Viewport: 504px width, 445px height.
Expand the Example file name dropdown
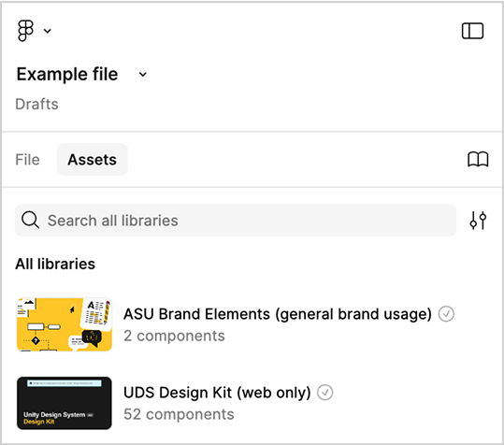[x=143, y=75]
